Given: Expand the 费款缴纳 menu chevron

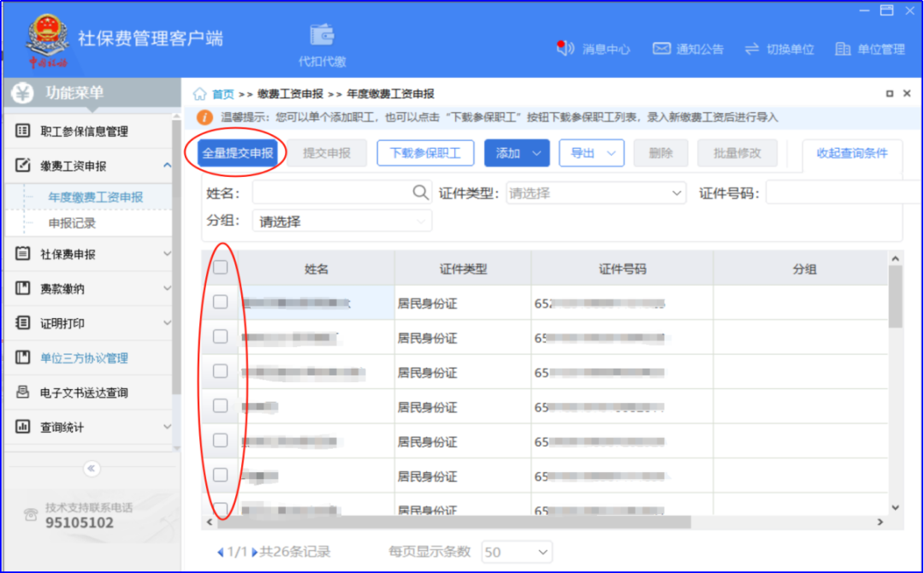Looking at the screenshot, I should (168, 288).
